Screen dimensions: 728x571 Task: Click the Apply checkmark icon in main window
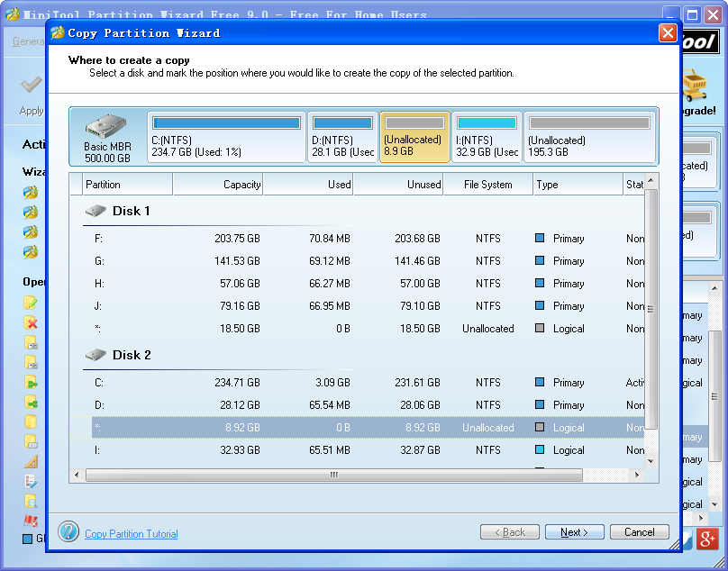pos(32,85)
